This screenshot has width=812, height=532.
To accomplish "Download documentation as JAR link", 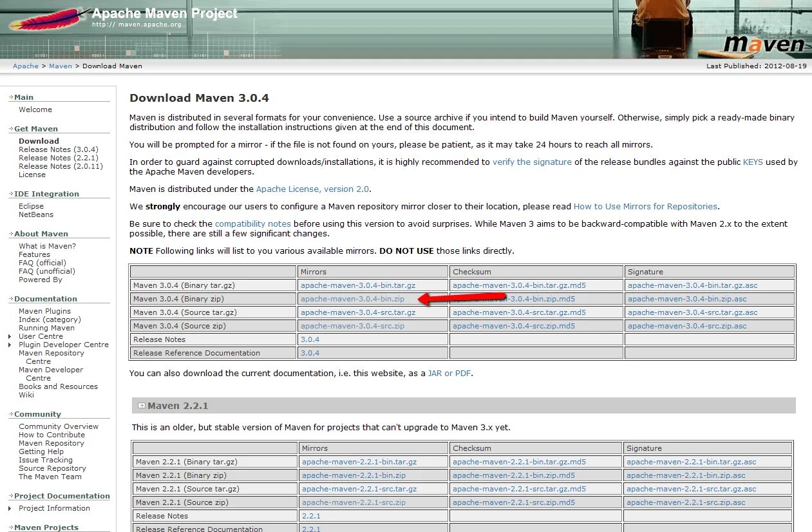I will 435,374.
